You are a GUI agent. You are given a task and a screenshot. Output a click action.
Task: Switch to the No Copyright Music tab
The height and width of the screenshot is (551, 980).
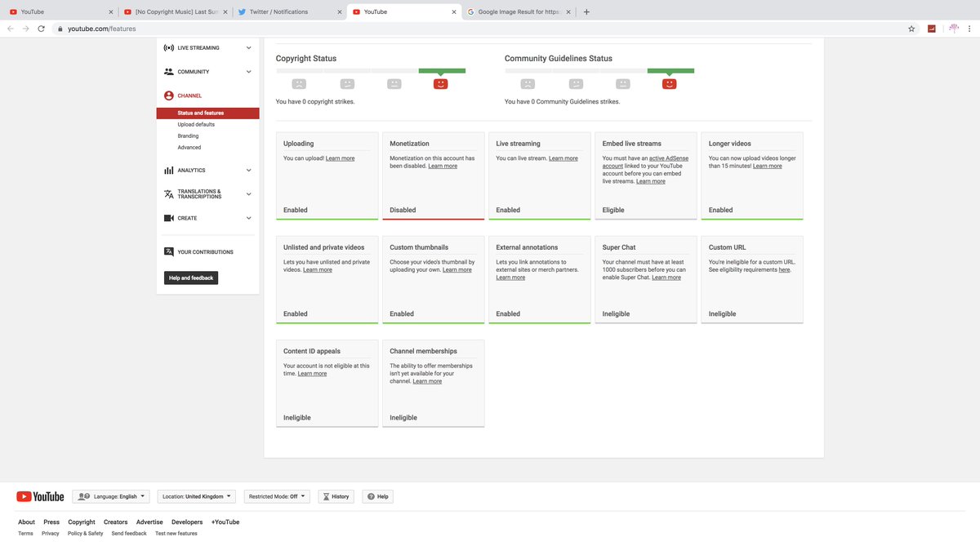174,12
